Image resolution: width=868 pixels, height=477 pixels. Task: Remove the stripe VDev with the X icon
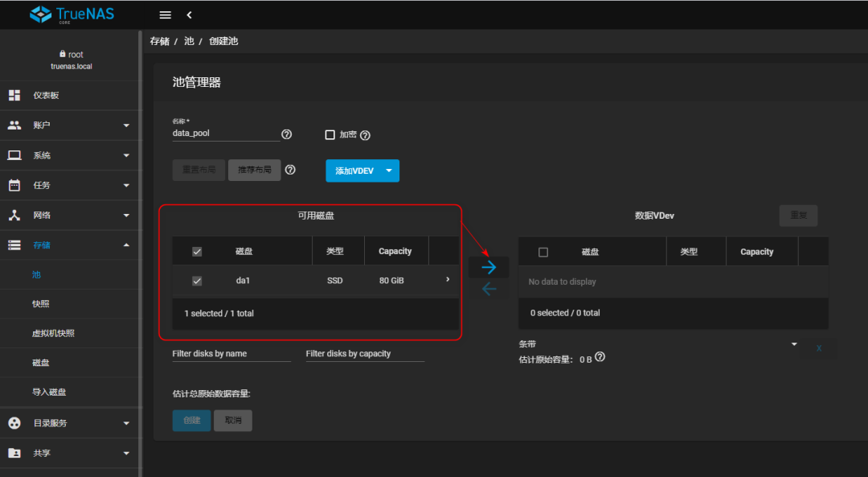pos(818,348)
